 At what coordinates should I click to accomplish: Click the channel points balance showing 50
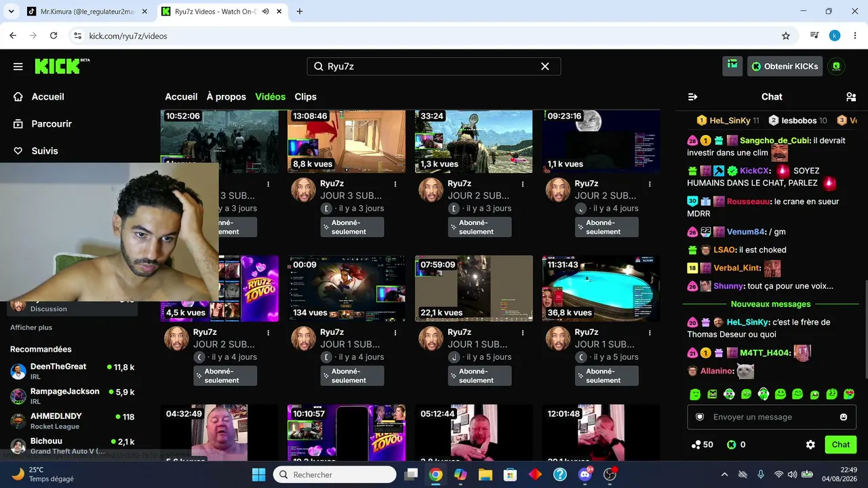coord(702,445)
